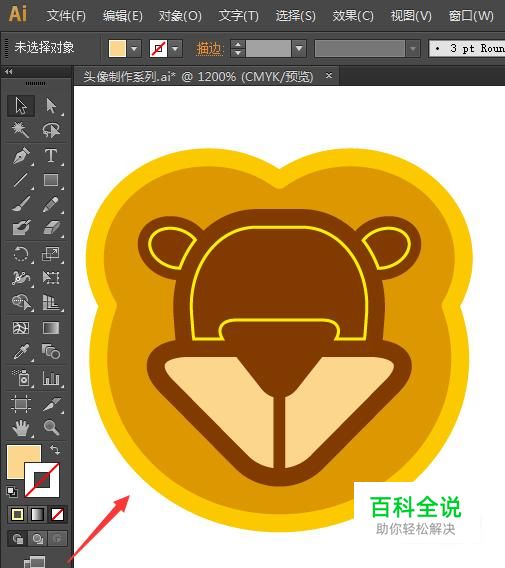Open the 效果(C) menu

click(353, 16)
